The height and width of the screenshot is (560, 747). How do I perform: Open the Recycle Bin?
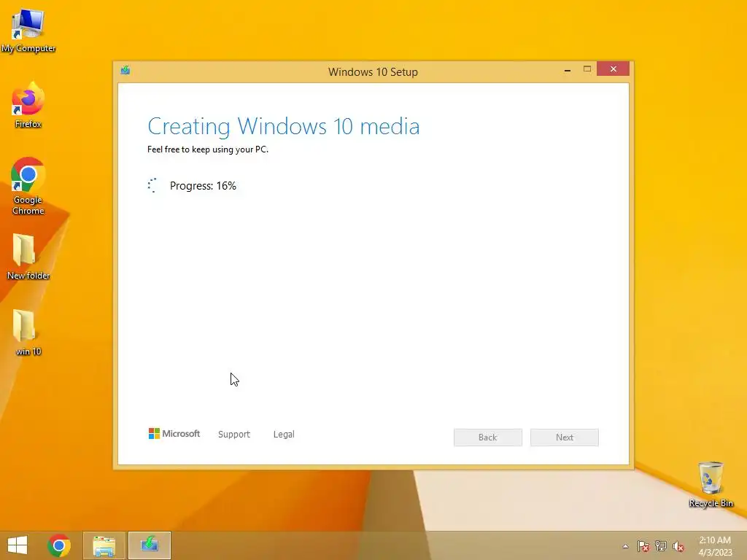(x=711, y=485)
